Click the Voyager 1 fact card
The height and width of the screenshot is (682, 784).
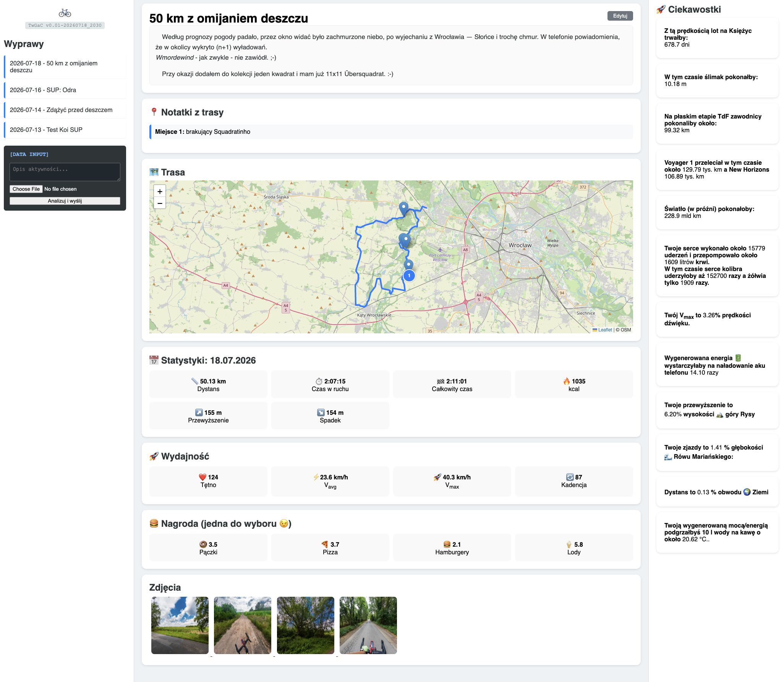(x=718, y=169)
